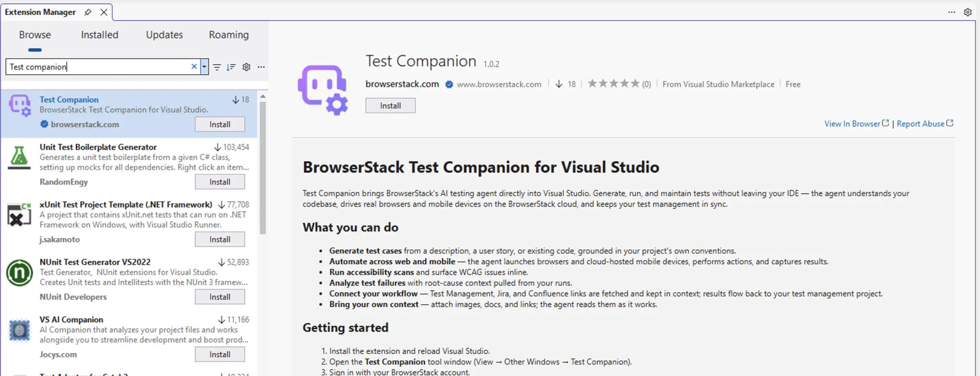Click the flask icon of Boilerplate Generator
The image size is (980, 376).
tap(19, 157)
